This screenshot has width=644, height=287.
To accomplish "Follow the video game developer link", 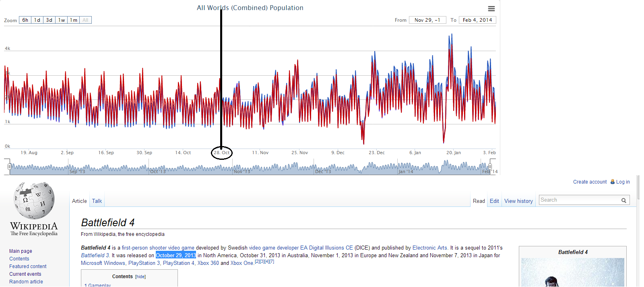I will click(274, 248).
